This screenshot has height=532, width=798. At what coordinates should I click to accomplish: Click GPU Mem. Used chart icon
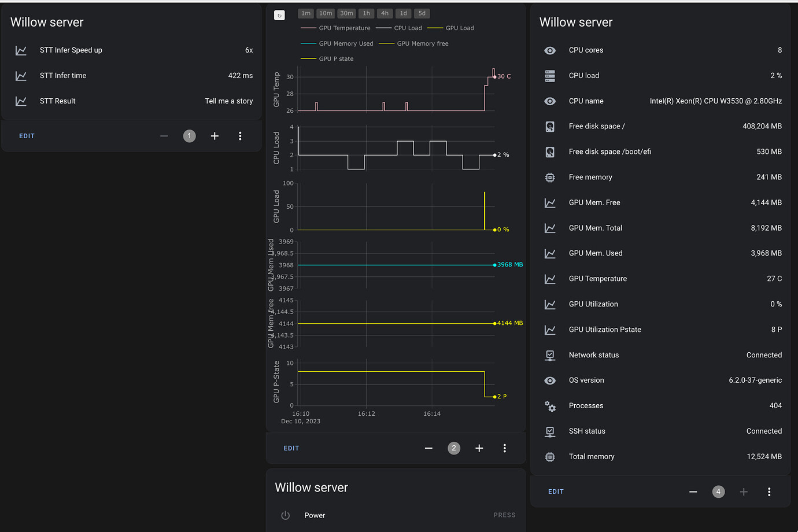pyautogui.click(x=550, y=253)
